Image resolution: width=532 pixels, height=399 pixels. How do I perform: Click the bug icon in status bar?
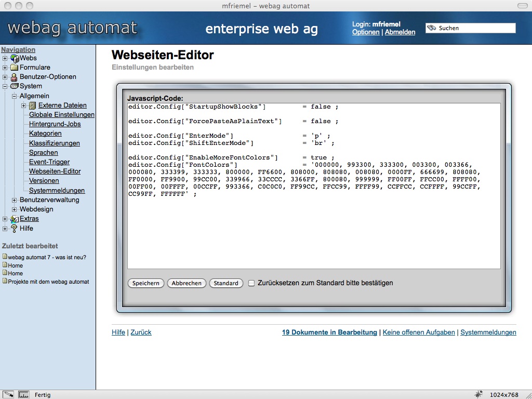pos(478,395)
